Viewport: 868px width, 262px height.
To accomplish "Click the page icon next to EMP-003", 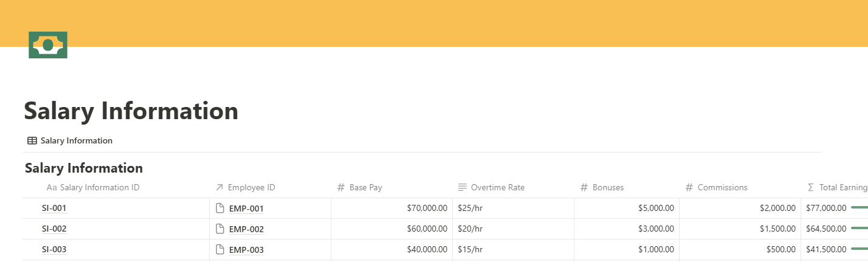I will pos(220,250).
